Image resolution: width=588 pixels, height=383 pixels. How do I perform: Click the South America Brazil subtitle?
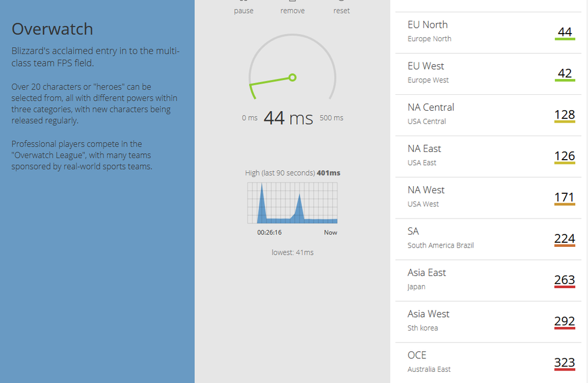coord(441,245)
